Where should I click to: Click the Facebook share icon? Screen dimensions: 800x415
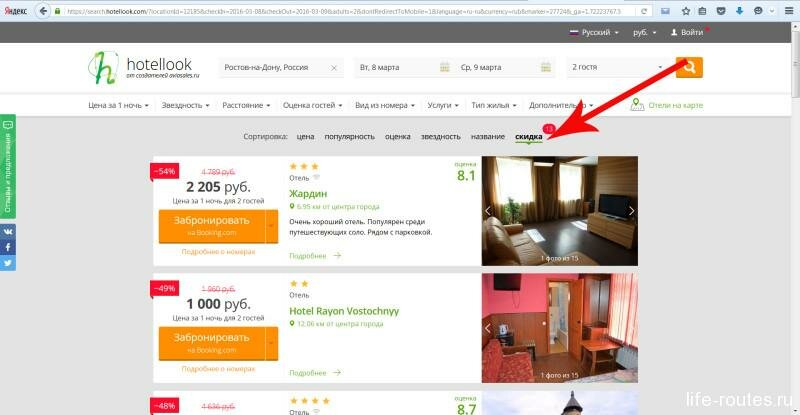point(7,246)
